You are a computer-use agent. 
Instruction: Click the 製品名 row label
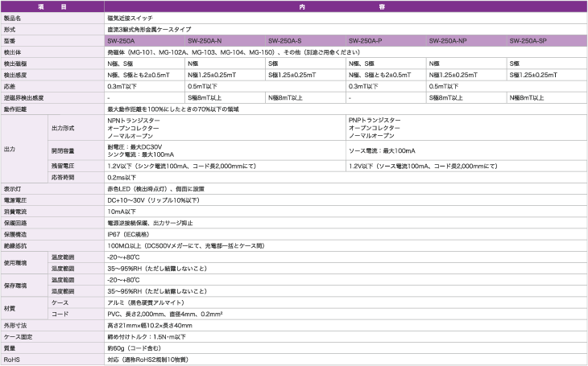[14, 17]
